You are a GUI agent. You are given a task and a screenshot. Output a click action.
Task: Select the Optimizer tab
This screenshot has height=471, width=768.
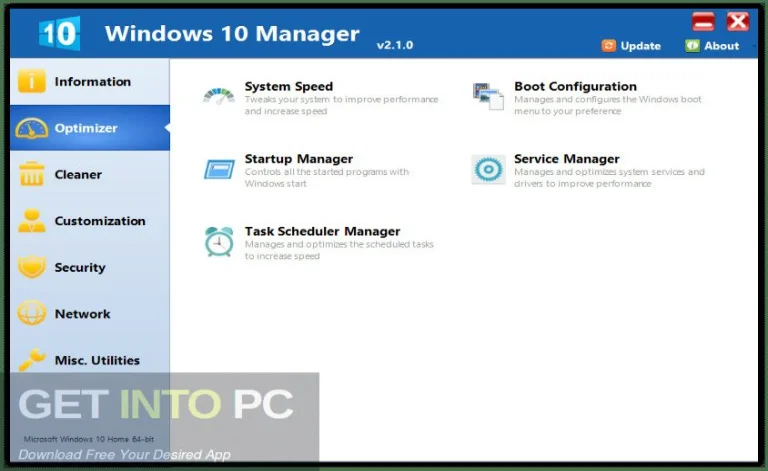pos(90,128)
